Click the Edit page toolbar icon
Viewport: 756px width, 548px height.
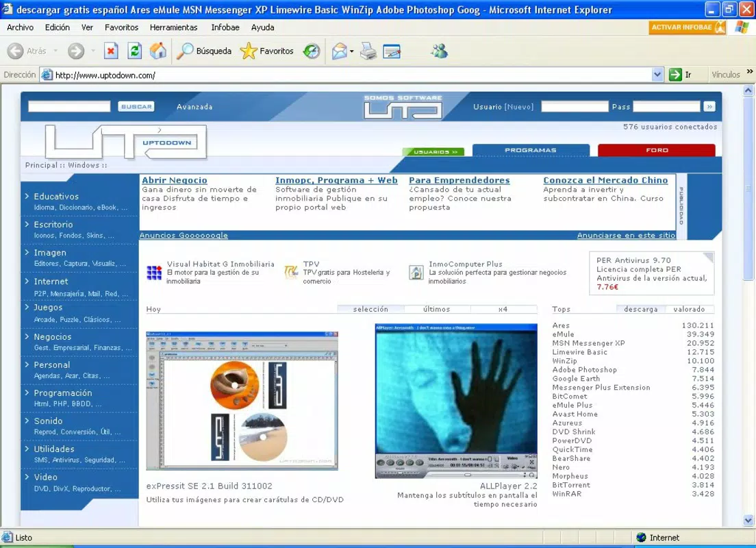(392, 51)
